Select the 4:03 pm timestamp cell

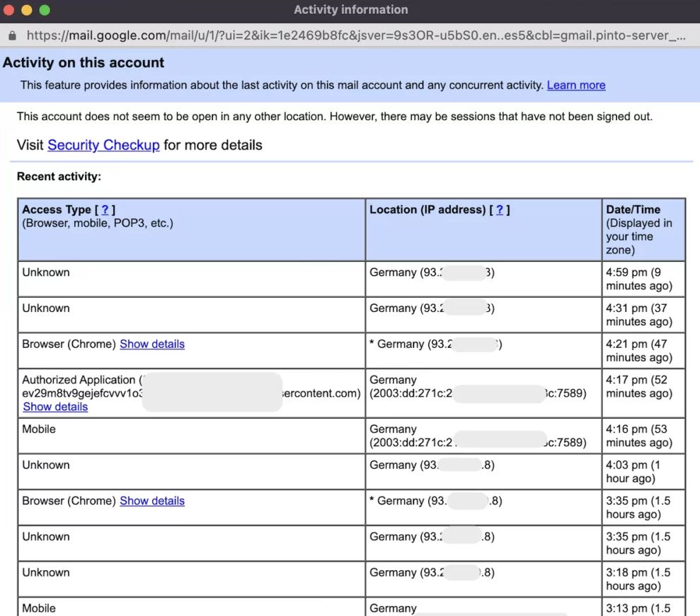(x=638, y=471)
